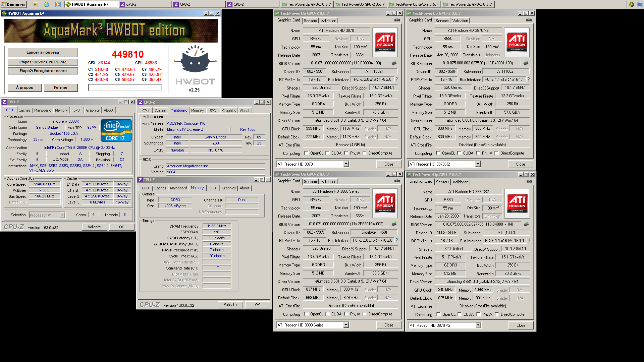This screenshot has height=362, width=644.
Task: Open About tab in CPU-Z CPU window
Action: pyautogui.click(x=109, y=110)
